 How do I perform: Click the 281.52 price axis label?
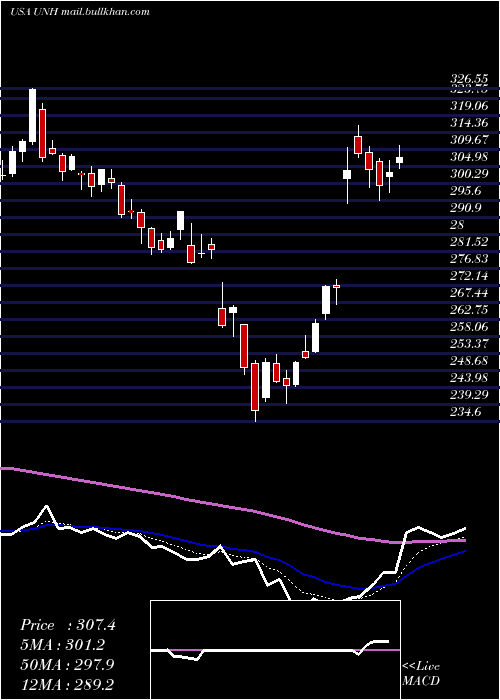pos(469,242)
